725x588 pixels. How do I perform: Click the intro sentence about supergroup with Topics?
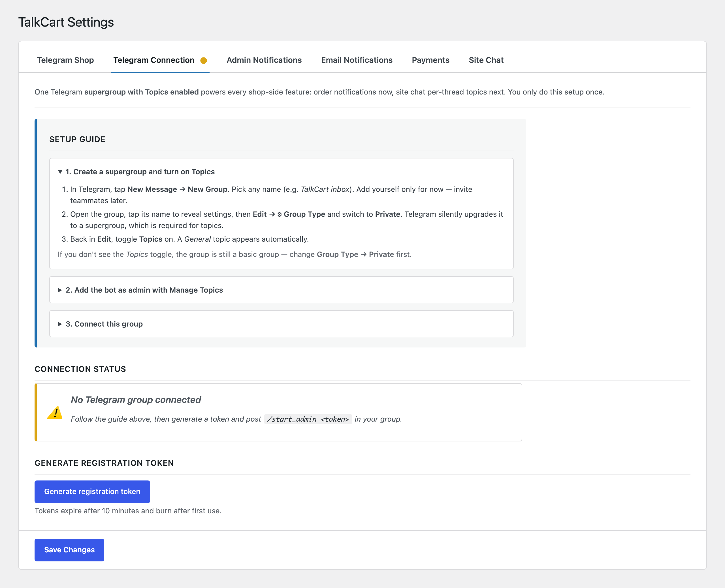319,92
